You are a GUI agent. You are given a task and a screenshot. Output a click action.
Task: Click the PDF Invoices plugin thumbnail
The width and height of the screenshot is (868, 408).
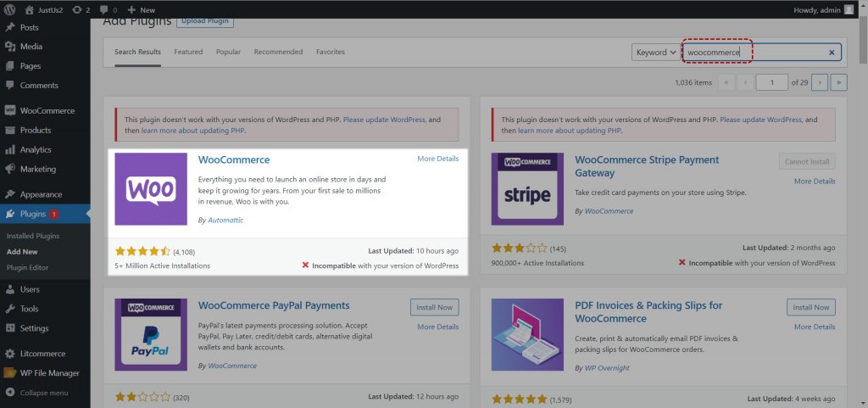coord(527,334)
